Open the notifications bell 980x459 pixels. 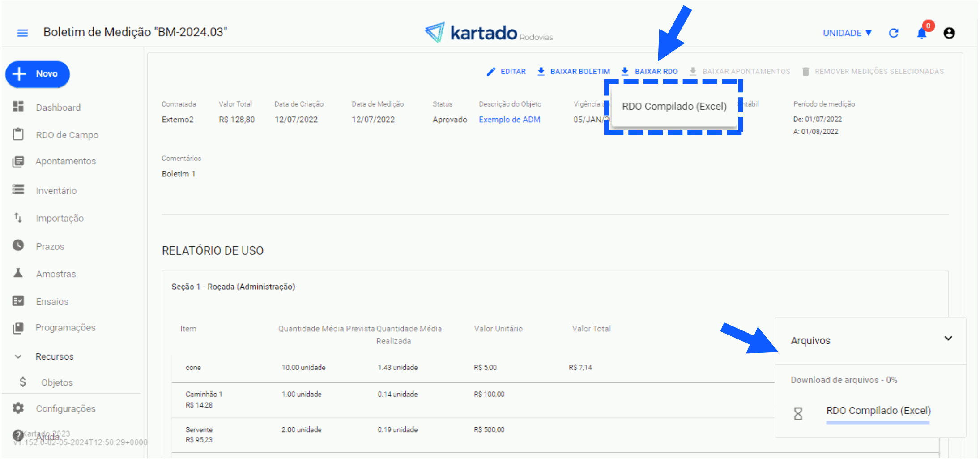tap(921, 33)
